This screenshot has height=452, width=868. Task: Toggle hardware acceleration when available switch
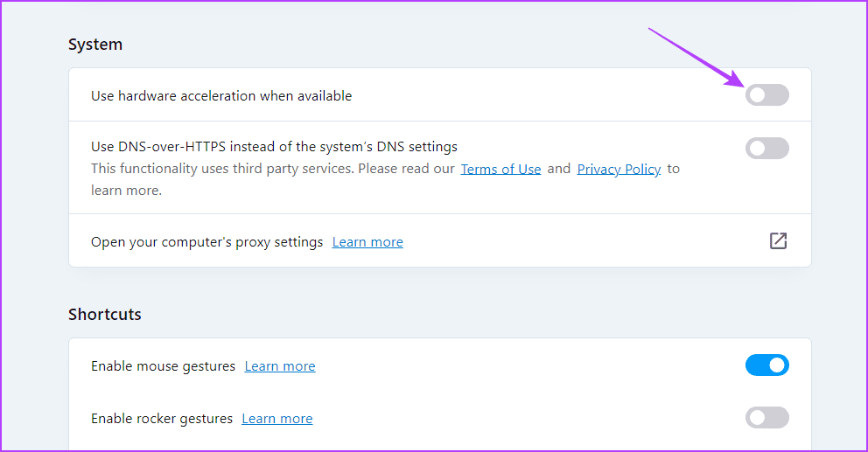(766, 95)
